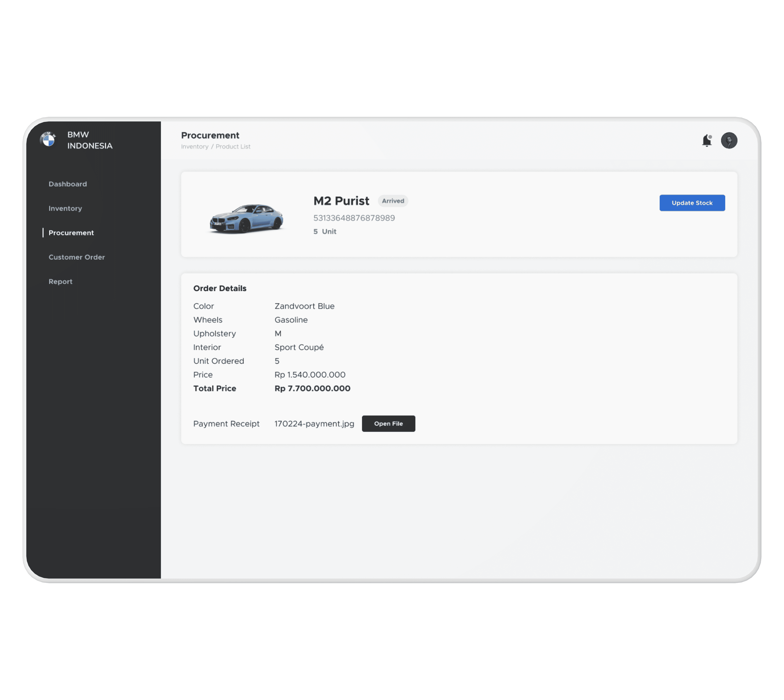Select the Gasoline wheels value
Viewport: 784px width, 700px height.
point(291,320)
